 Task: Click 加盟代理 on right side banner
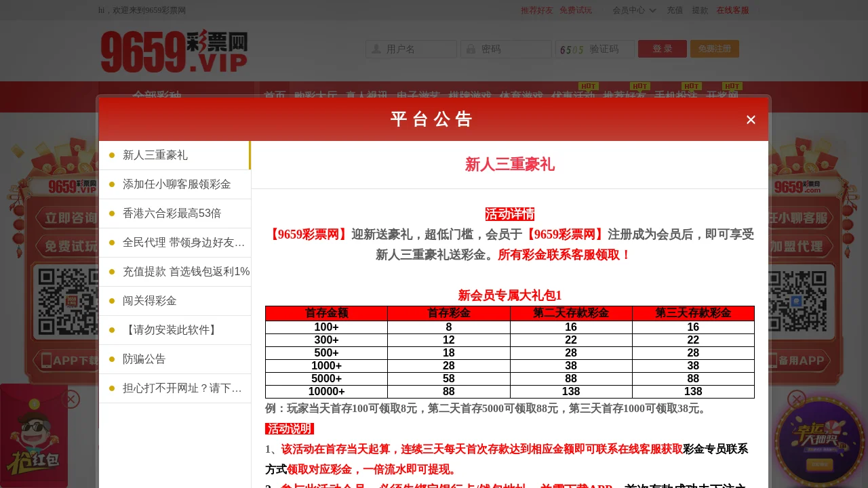(798, 247)
